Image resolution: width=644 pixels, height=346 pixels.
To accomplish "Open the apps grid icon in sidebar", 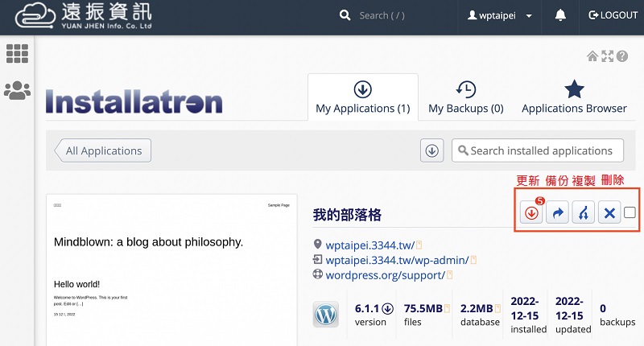I will click(x=17, y=53).
